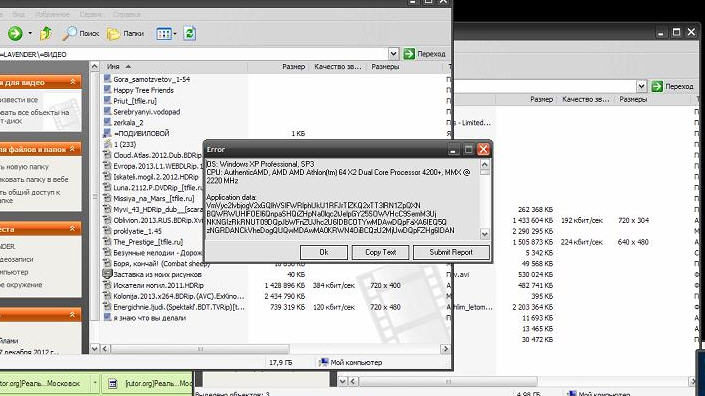Open the Поиск search tool
This screenshot has height=396, width=705.
tap(80, 33)
